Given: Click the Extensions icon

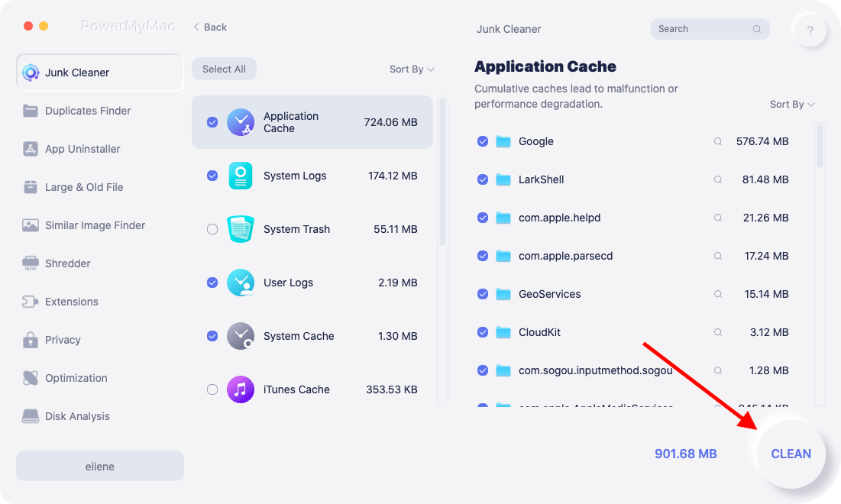Looking at the screenshot, I should pyautogui.click(x=31, y=302).
